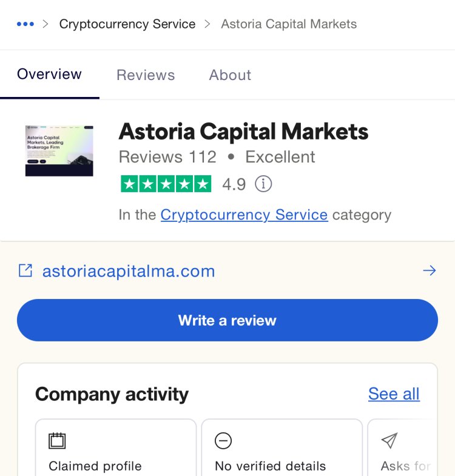Viewport: 455px width, 476px height.
Task: Click first chevron in the breadcrumb trail
Action: [45, 24]
